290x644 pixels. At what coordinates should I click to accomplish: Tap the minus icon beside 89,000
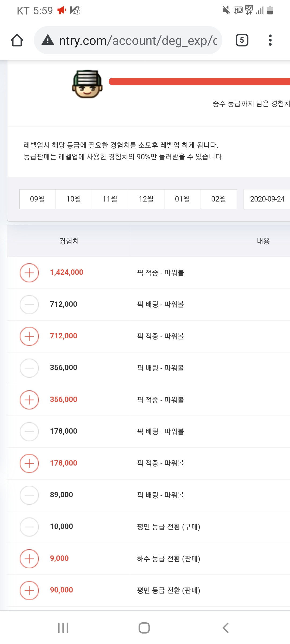pyautogui.click(x=29, y=495)
